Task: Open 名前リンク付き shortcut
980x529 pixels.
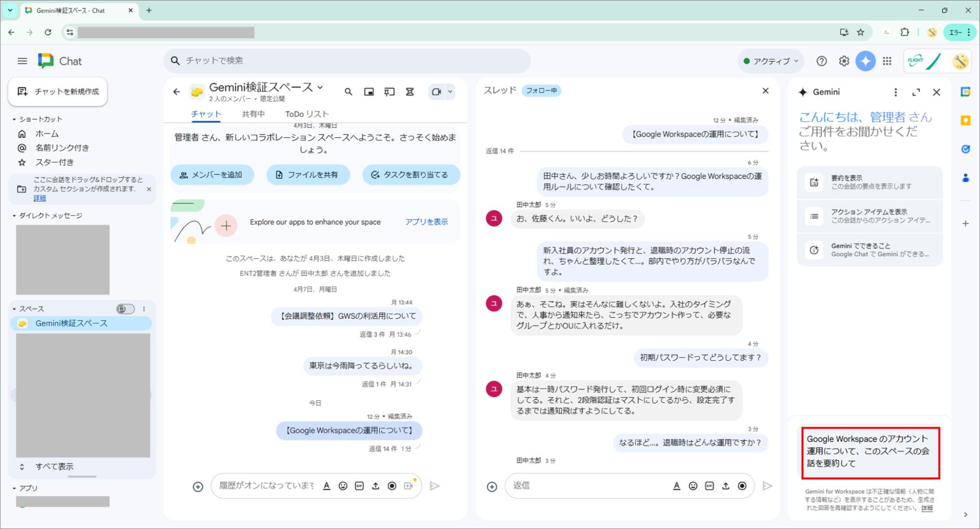Action: 62,148
